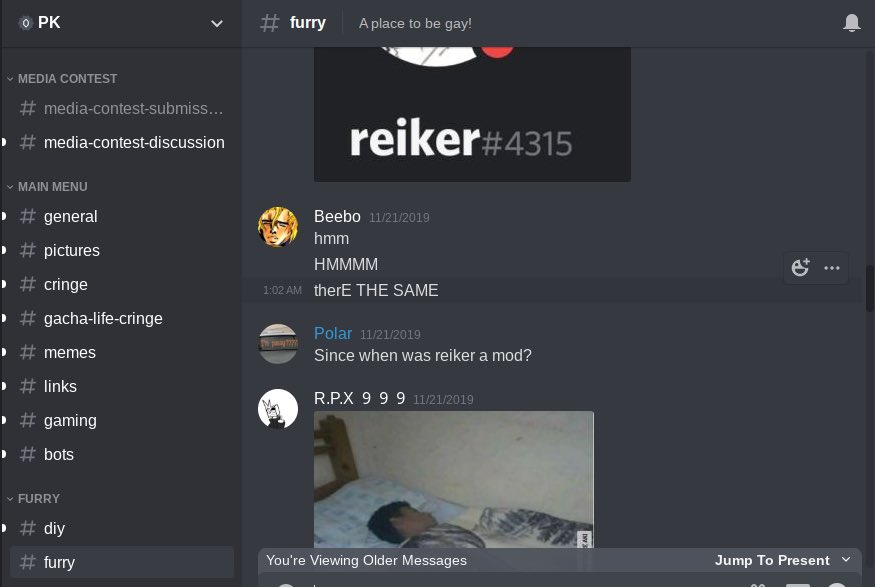Click the chat scrollbar thumb
The image size is (875, 587).
pos(869,288)
